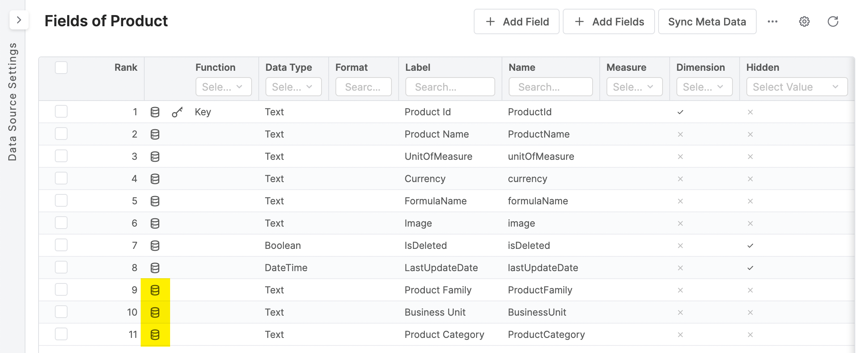This screenshot has height=353, width=868.
Task: Check the row 3 UnitOfMeasure checkbox
Action: pos(61,156)
